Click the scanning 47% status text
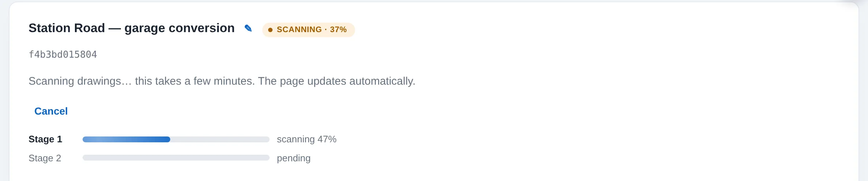The height and width of the screenshot is (181, 868). (x=307, y=139)
